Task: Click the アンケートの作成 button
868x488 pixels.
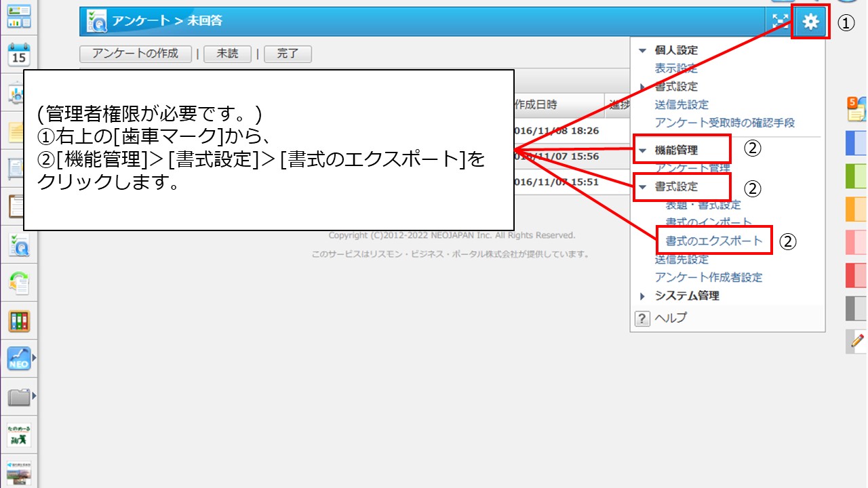Action: coord(136,54)
